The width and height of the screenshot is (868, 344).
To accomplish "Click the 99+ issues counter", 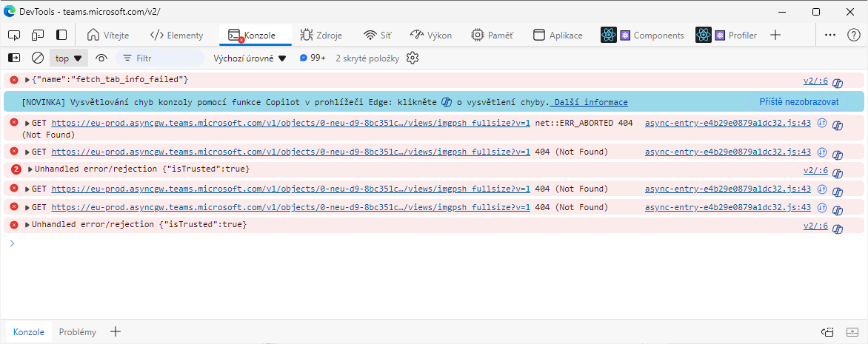I will [x=313, y=58].
